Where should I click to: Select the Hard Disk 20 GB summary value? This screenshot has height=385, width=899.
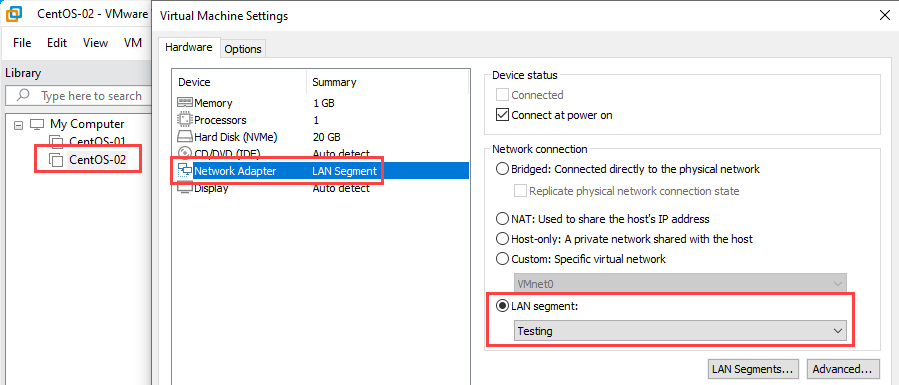[x=326, y=137]
